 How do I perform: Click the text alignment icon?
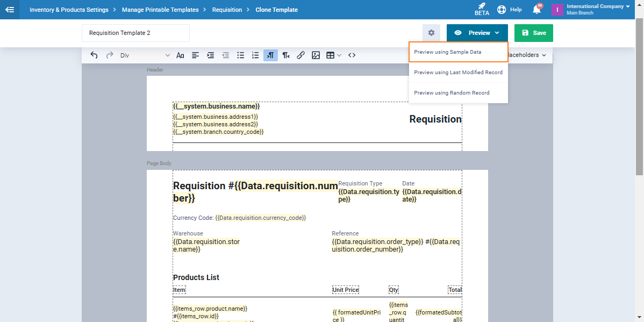[x=196, y=55]
